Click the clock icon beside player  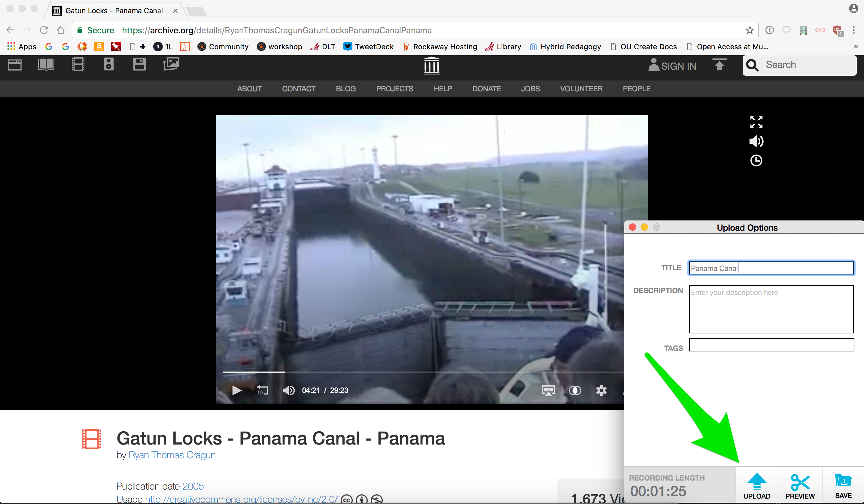click(756, 160)
